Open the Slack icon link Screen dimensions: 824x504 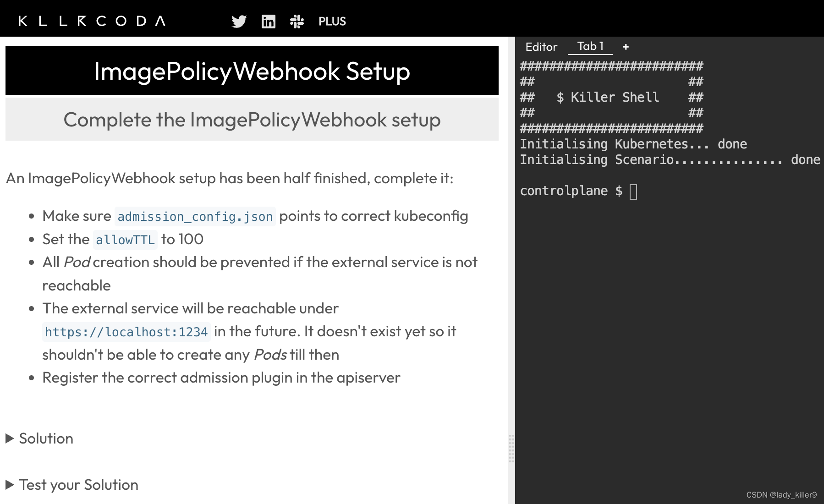coord(297,22)
